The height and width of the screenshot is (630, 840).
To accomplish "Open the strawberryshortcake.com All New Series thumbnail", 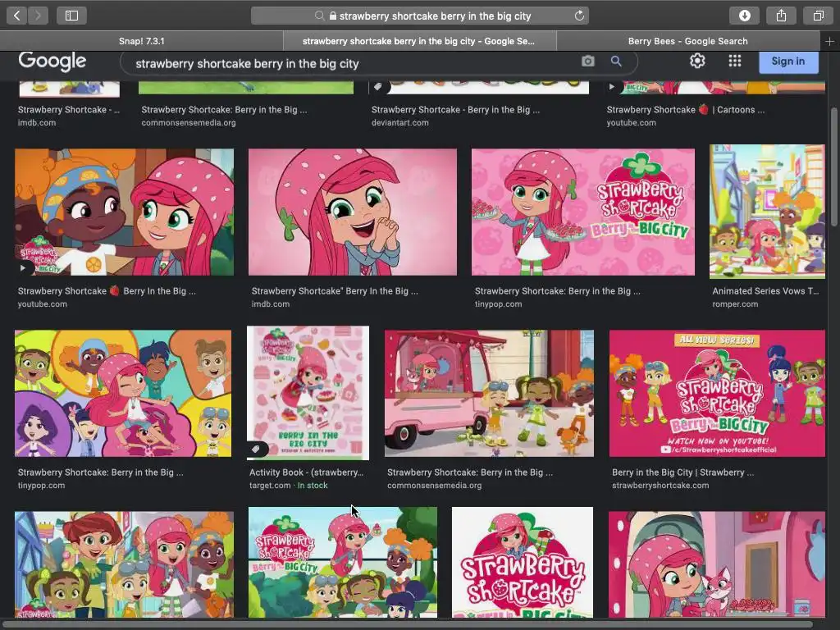I will pyautogui.click(x=717, y=393).
